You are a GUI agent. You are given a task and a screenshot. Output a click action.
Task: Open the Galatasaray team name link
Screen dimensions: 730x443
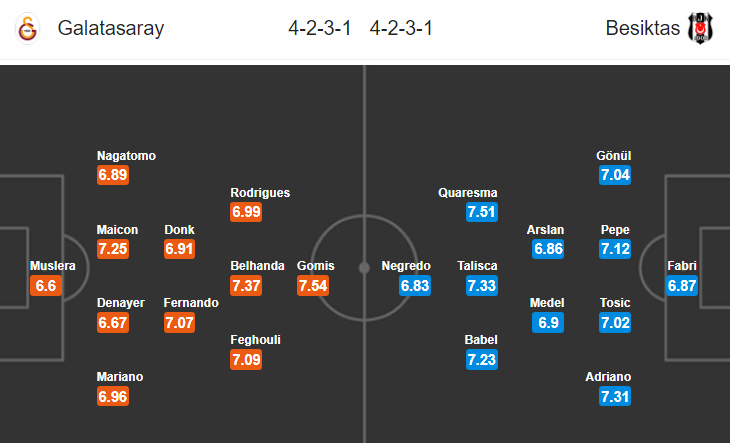111,28
